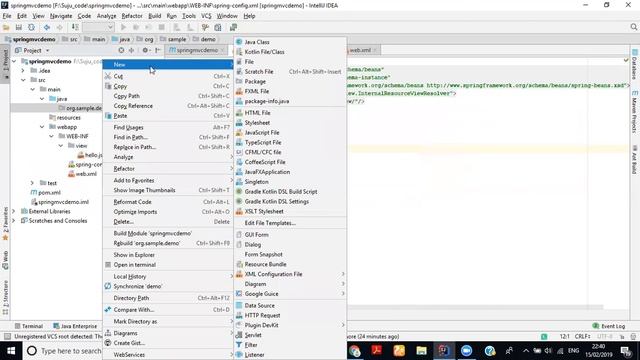640x360 pixels.
Task: Create a new Package
Action: (255, 81)
